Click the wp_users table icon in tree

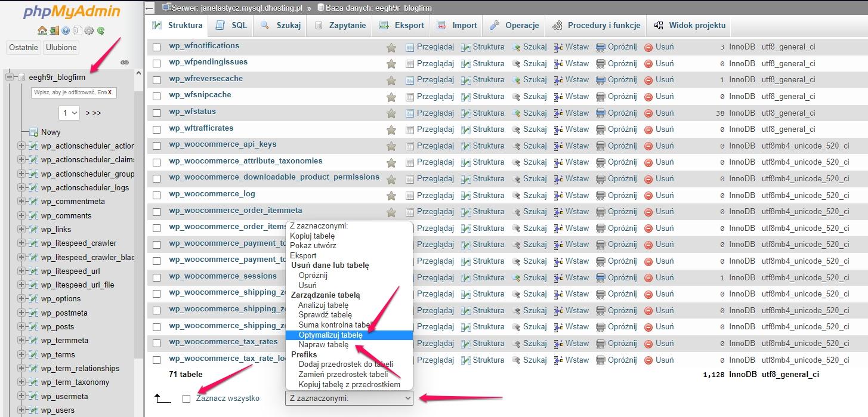[x=34, y=410]
